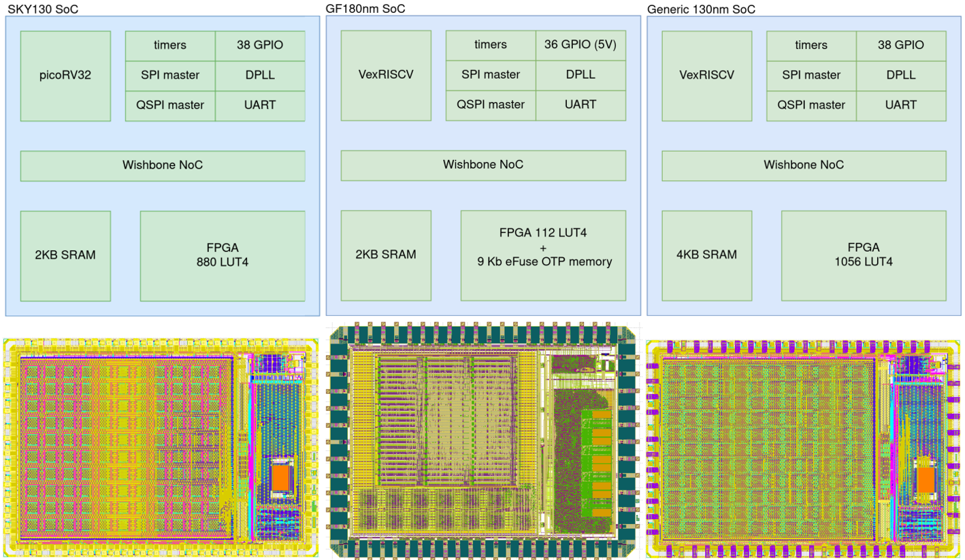965x560 pixels.
Task: Click timers block in the SKY130 SoC
Action: [170, 46]
